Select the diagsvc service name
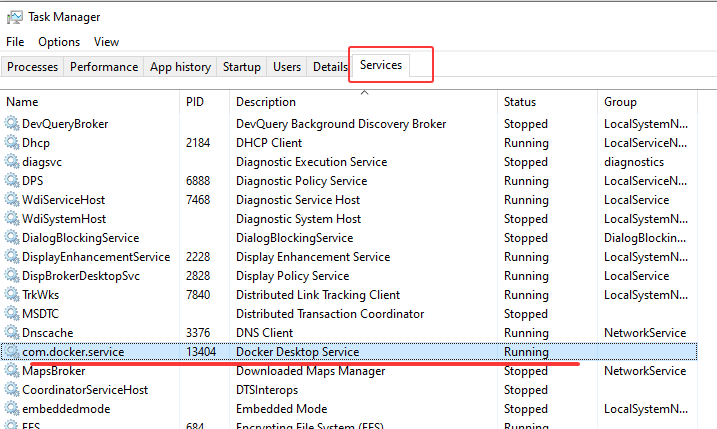 tap(42, 162)
